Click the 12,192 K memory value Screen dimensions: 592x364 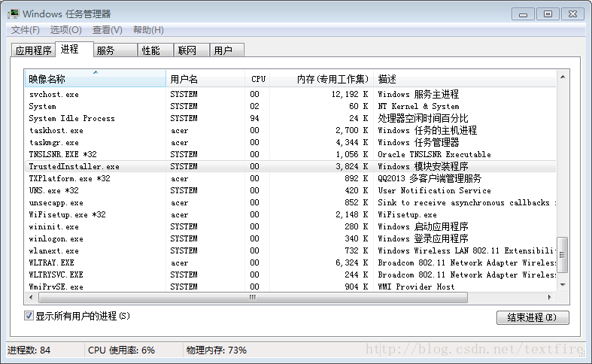click(350, 94)
